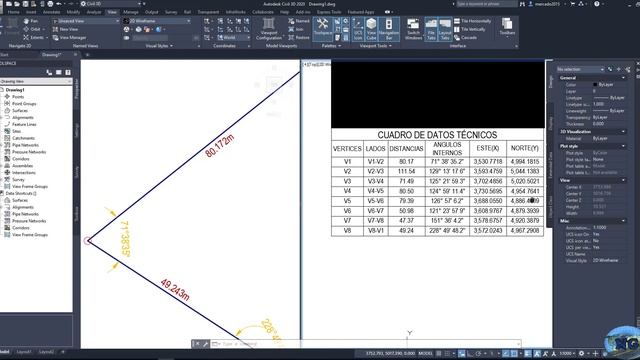Click the Switch Windows button
This screenshot has height=360, width=640.
(413, 29)
